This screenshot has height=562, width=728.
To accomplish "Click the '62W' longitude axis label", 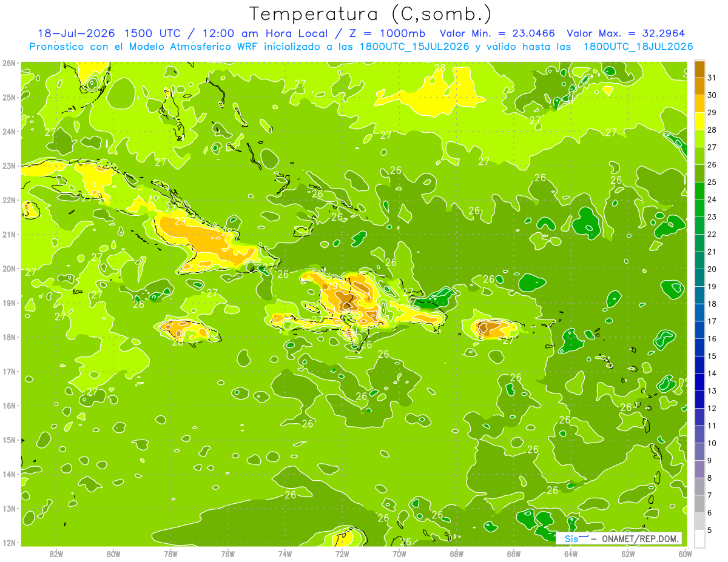I will click(628, 554).
